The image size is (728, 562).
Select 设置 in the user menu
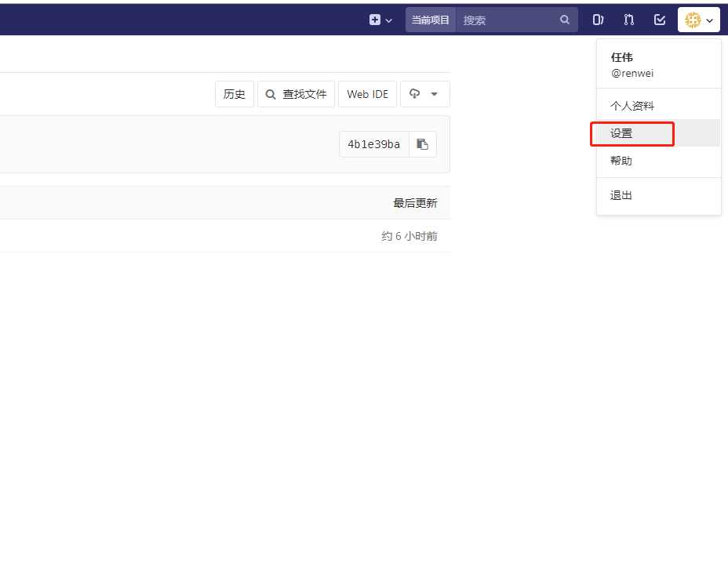click(658, 133)
